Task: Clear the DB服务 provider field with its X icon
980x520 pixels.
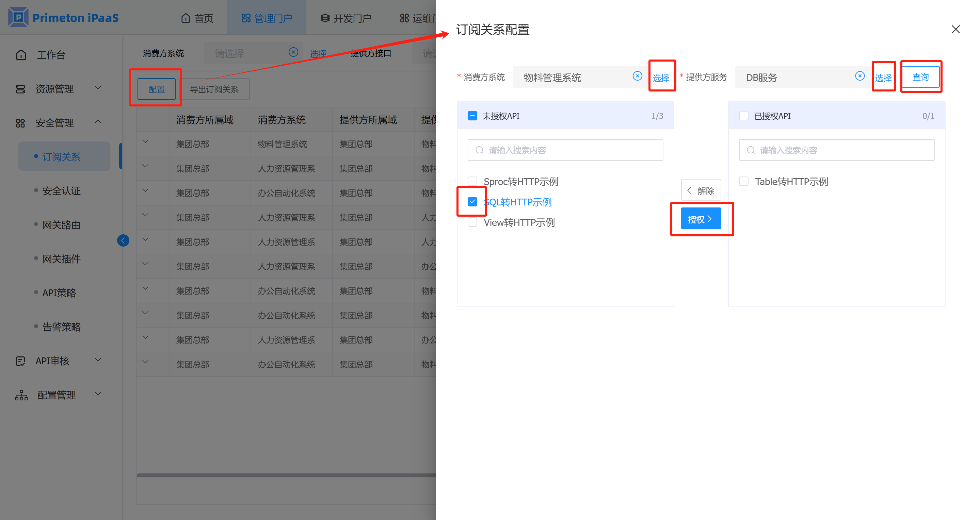Action: (859, 77)
